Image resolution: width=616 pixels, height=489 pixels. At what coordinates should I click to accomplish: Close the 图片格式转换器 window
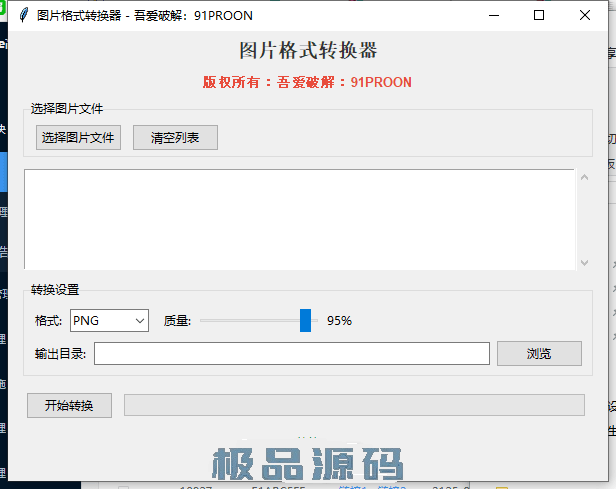pos(585,15)
